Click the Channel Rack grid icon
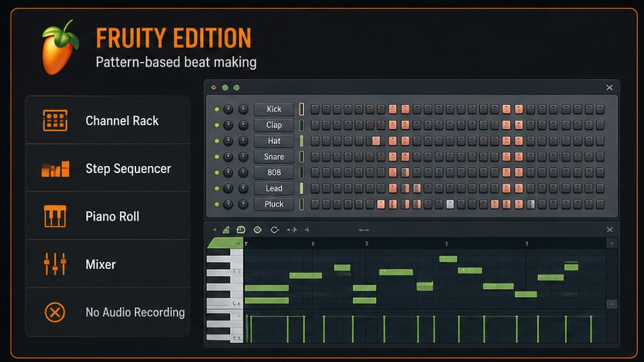Image resolution: width=644 pixels, height=362 pixels. point(55,121)
